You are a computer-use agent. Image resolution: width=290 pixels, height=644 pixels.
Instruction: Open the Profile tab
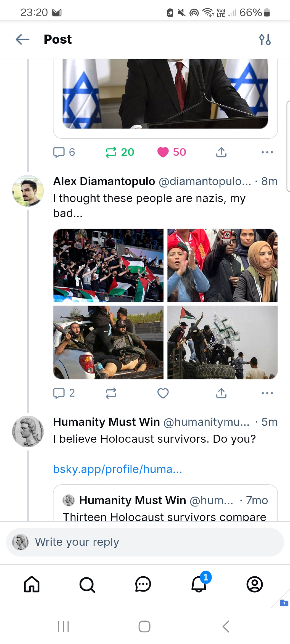click(255, 584)
